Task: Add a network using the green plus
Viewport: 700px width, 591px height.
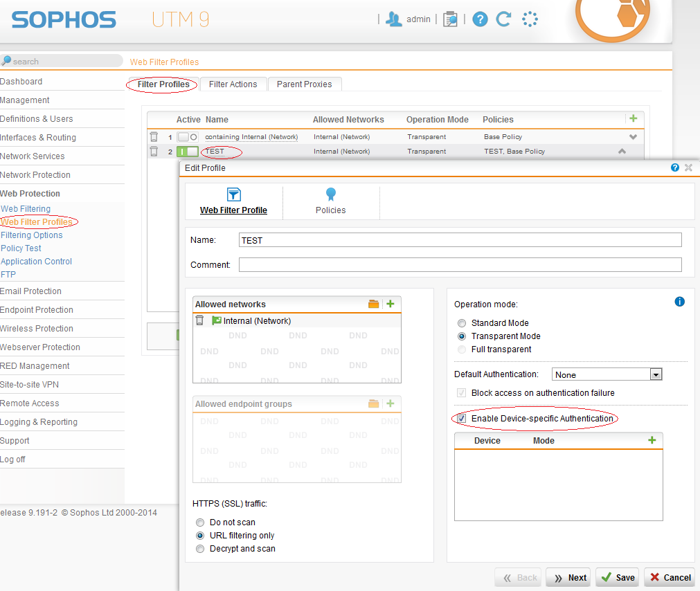Action: (x=390, y=303)
